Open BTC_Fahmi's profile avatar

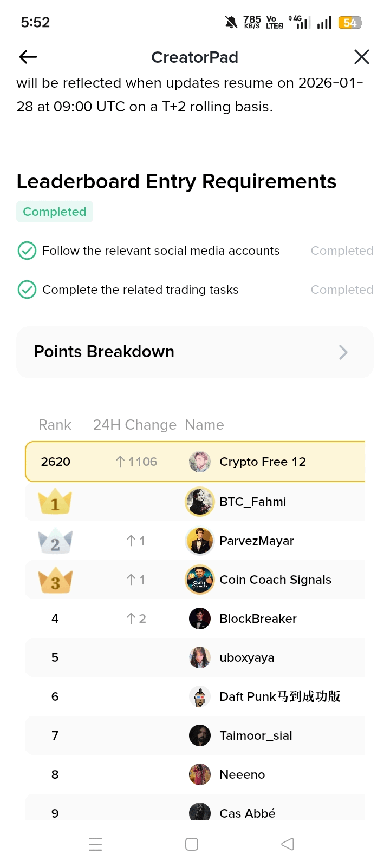point(199,502)
